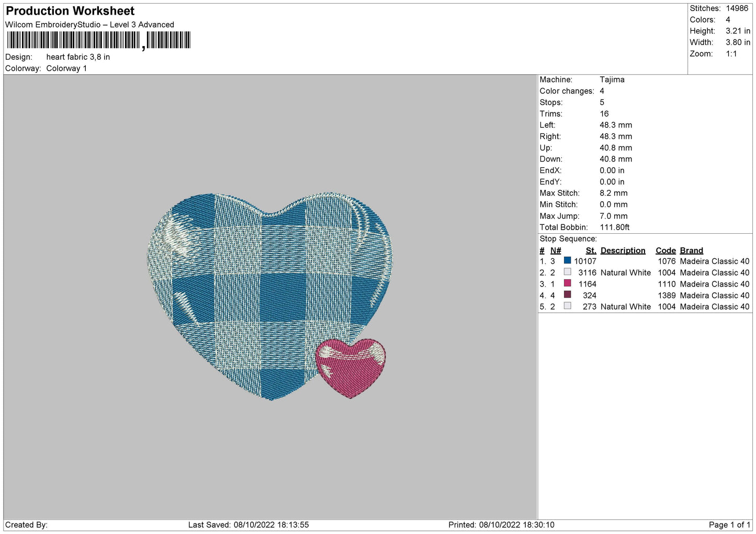Click the Up value '40.8 mm'

coord(616,148)
